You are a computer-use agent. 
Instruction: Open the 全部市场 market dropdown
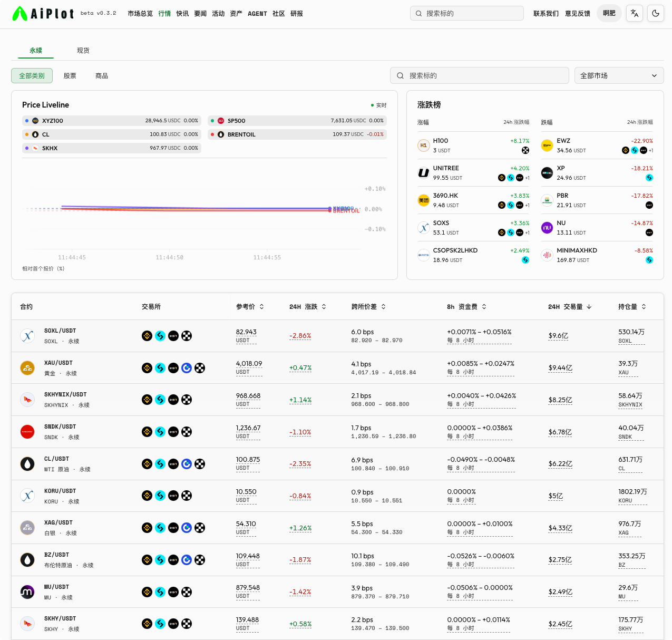click(x=619, y=75)
